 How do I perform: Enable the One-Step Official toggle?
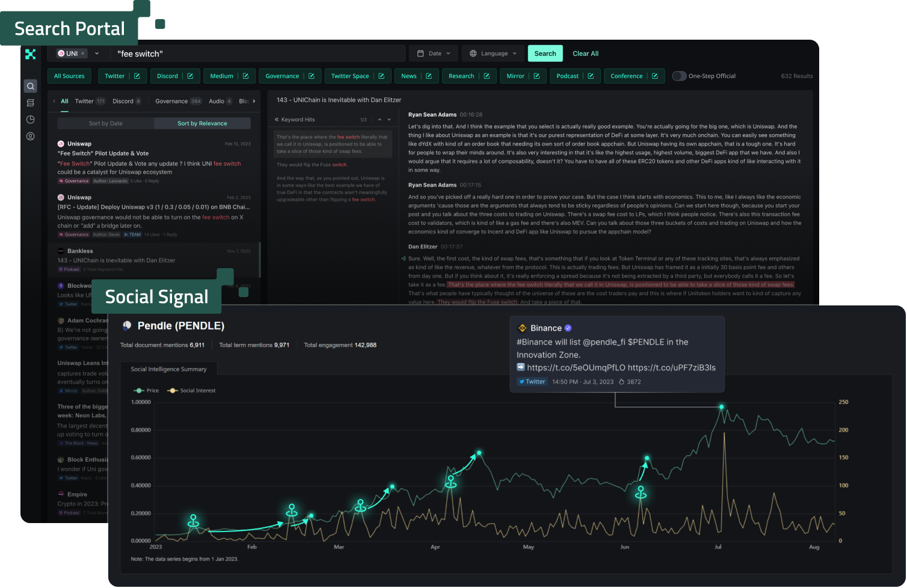(679, 76)
